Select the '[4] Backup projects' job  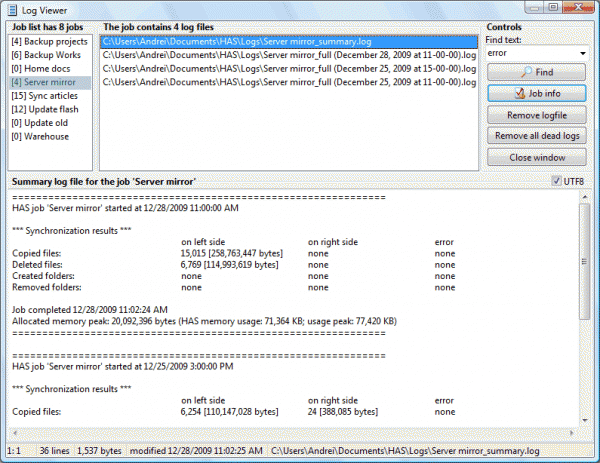[49, 41]
